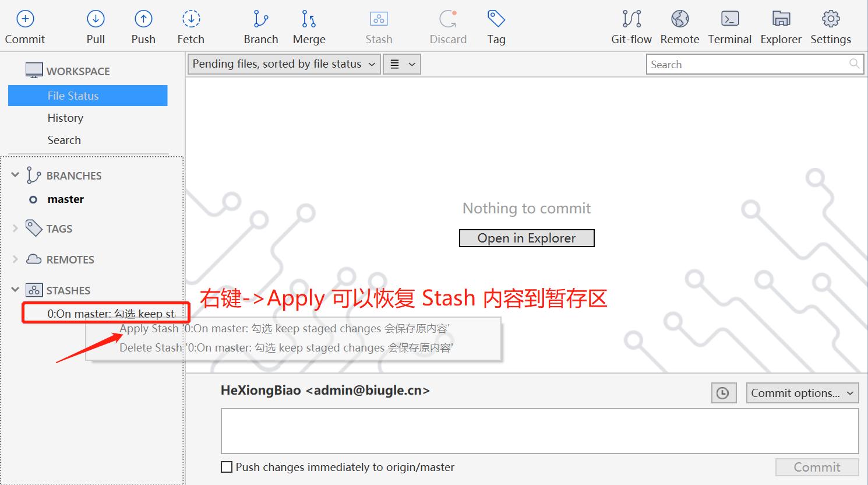Open the Remote management icon
868x485 pixels.
[679, 26]
